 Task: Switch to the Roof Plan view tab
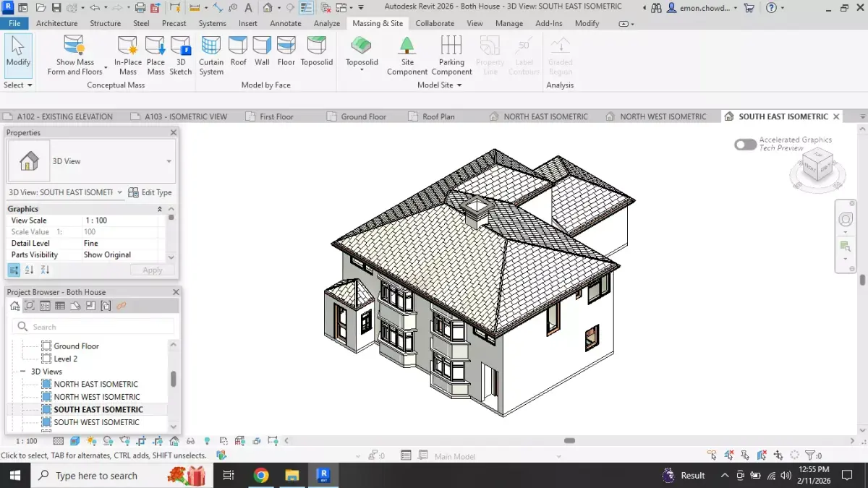pyautogui.click(x=438, y=116)
